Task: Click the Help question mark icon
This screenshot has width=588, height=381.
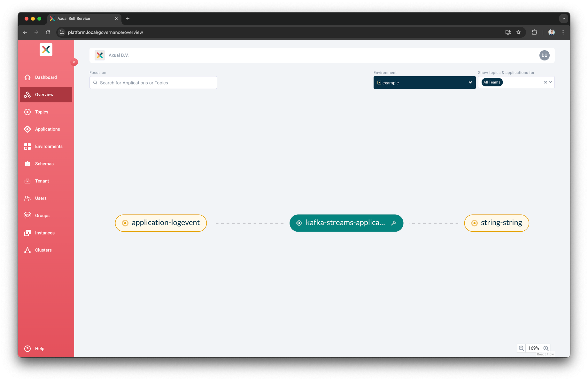Action: [x=27, y=349]
